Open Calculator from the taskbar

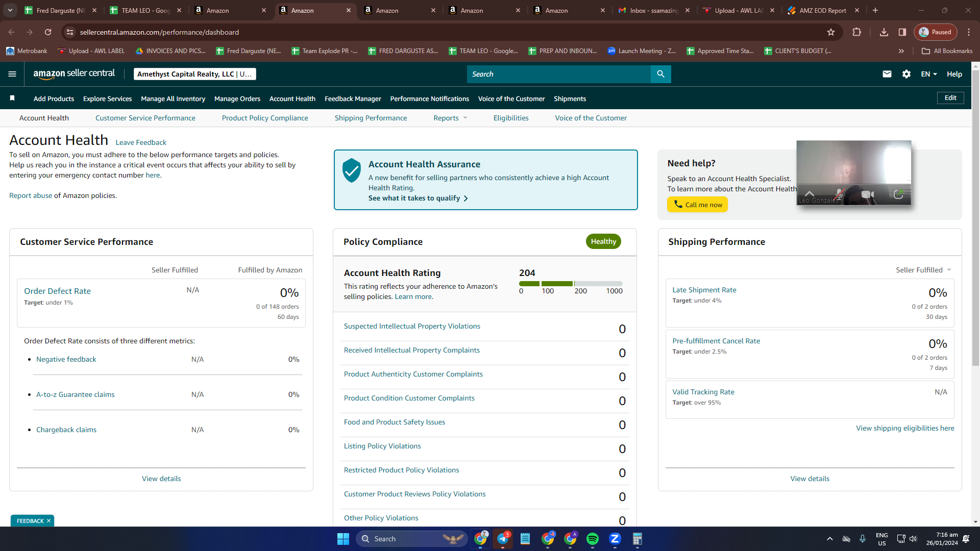[638, 539]
